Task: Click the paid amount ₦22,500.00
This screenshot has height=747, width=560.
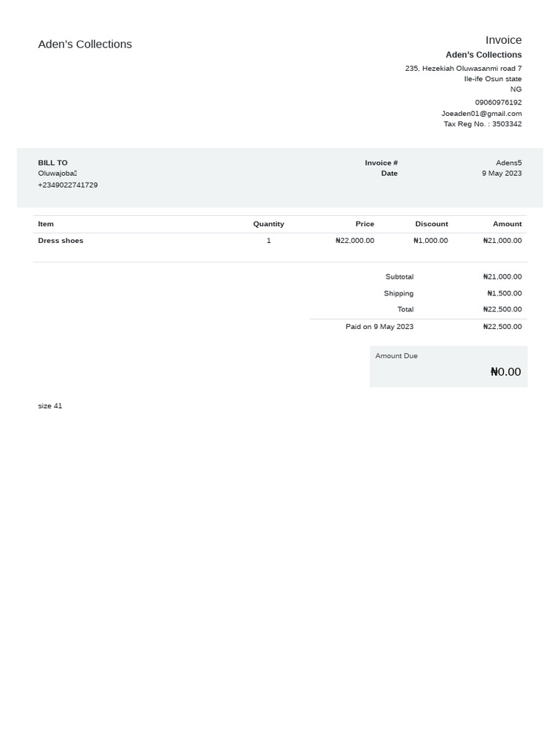Action: pos(502,327)
